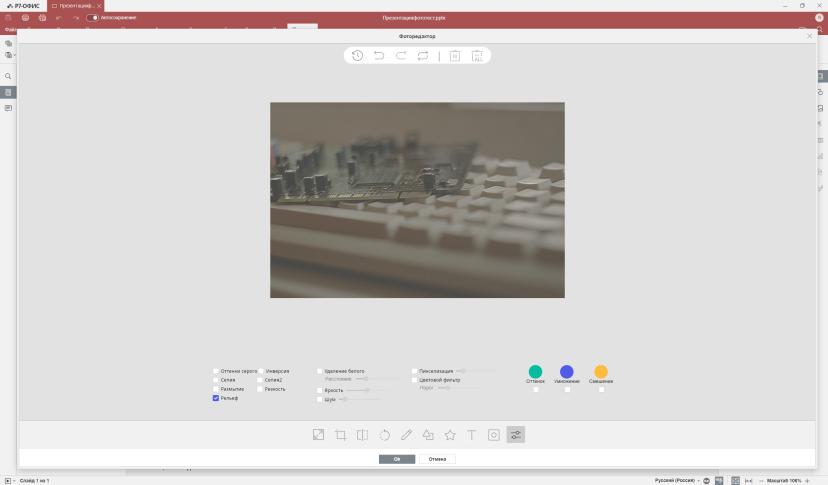The width and height of the screenshot is (828, 485).
Task: Open the edit history icon
Action: click(357, 55)
